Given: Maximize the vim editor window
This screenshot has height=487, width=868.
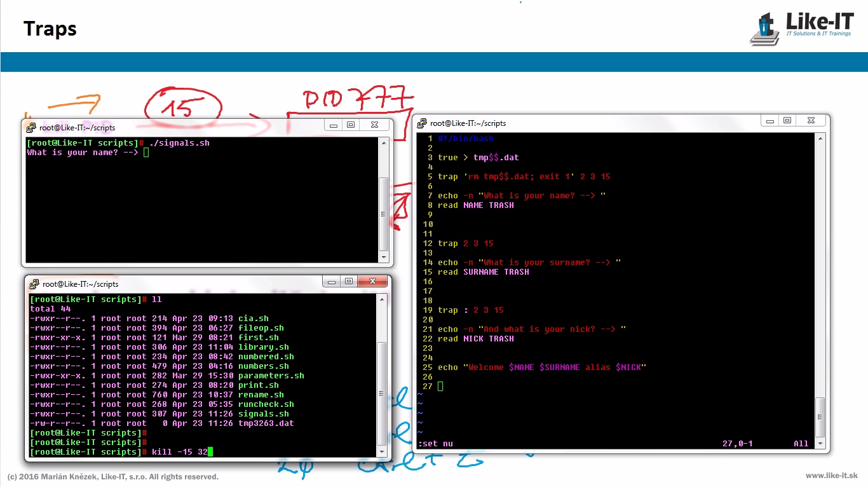Looking at the screenshot, I should point(787,121).
